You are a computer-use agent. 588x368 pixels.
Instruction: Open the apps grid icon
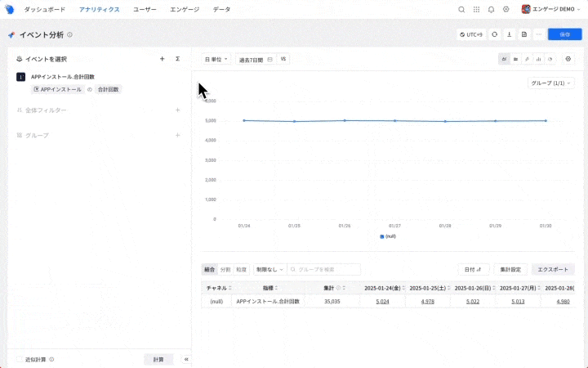pyautogui.click(x=476, y=9)
